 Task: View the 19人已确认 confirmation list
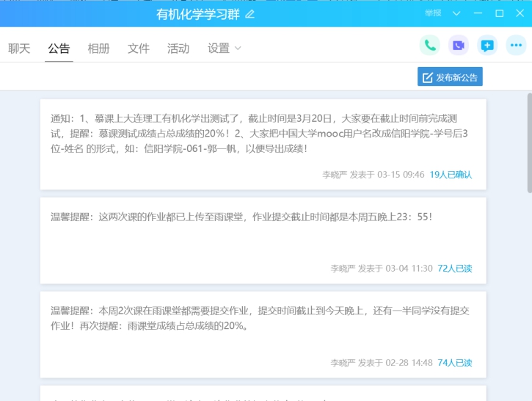pos(451,175)
